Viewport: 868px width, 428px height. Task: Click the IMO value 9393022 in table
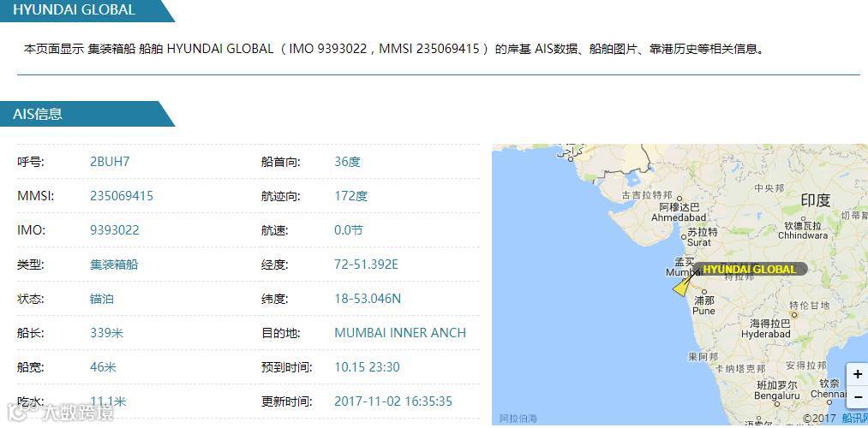click(x=115, y=230)
